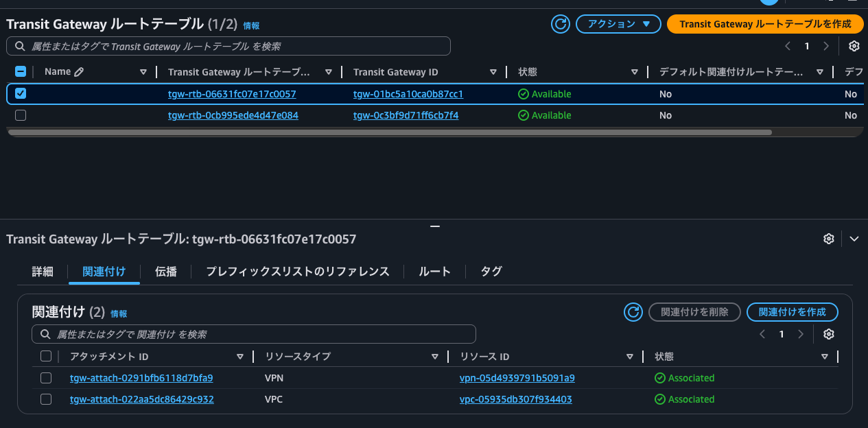Switch to the 関連付け tab

104,272
